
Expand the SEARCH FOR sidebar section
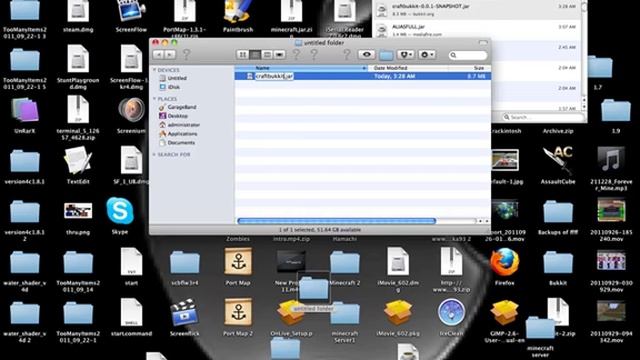coord(155,155)
